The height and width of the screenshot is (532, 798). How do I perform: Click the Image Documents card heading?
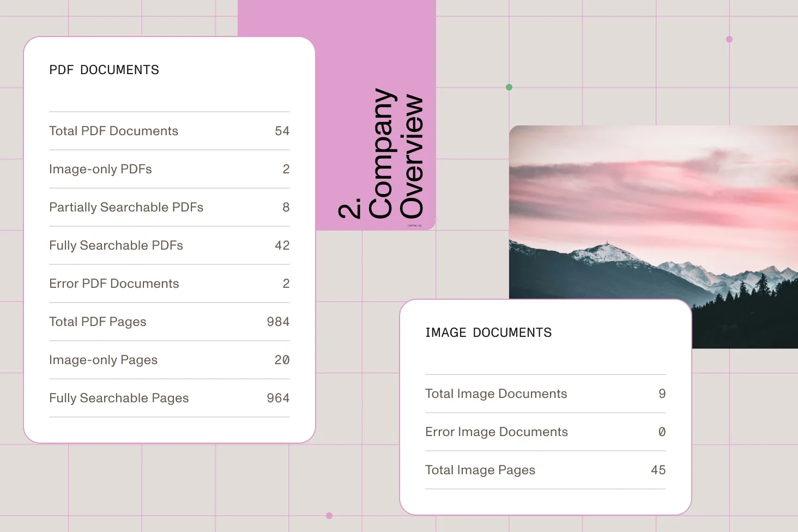point(488,332)
